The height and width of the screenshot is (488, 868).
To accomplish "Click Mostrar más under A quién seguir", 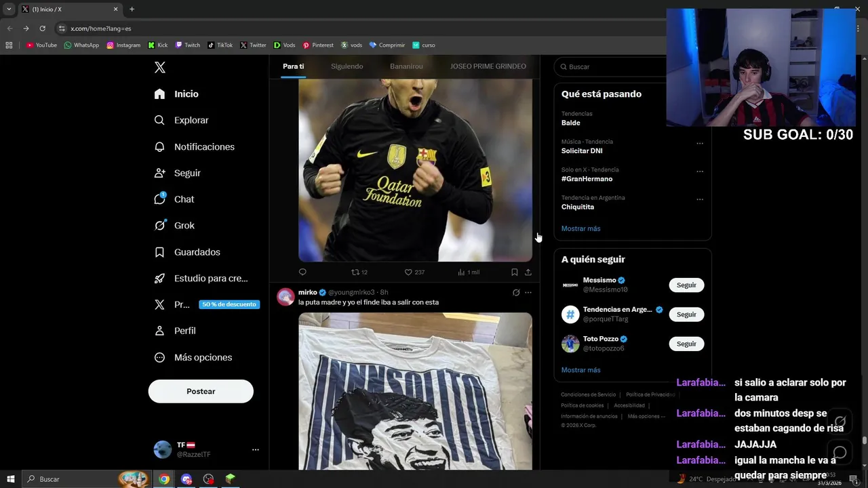I will tap(581, 370).
